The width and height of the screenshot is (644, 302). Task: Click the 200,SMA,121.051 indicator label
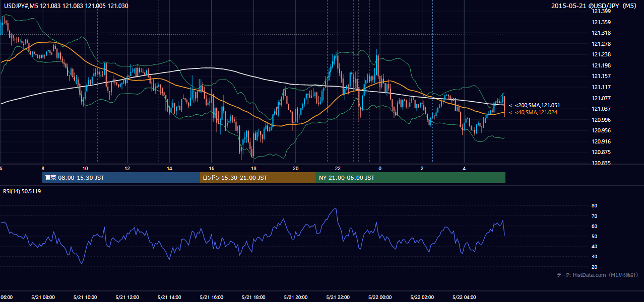534,105
